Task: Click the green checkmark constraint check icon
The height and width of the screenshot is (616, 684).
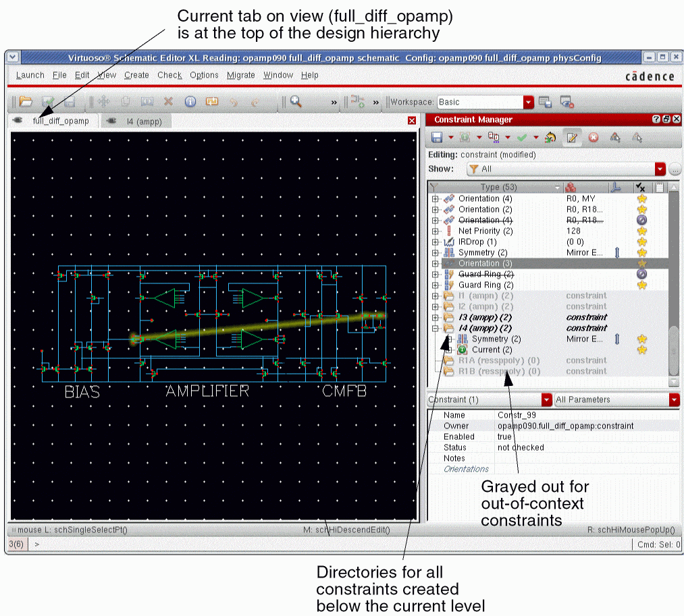Action: coord(522,137)
